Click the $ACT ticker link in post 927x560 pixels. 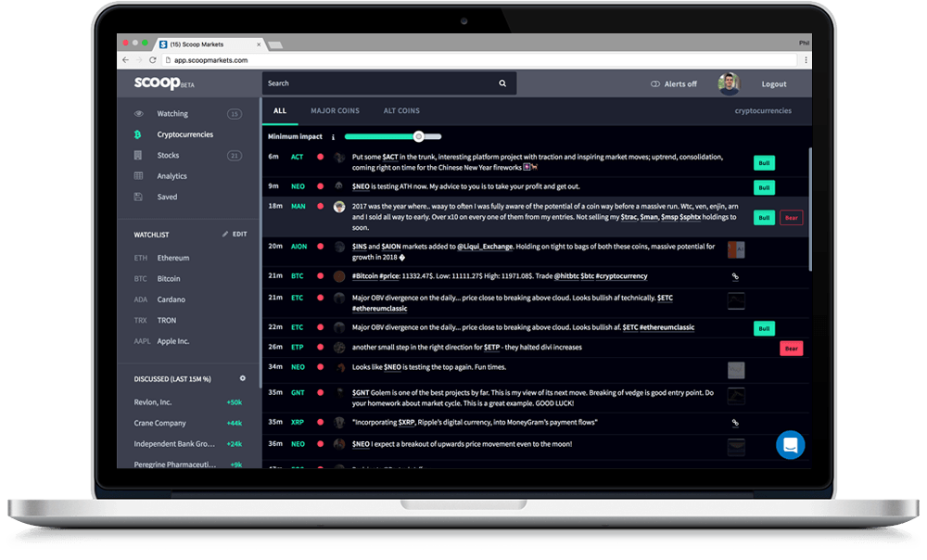pos(390,158)
